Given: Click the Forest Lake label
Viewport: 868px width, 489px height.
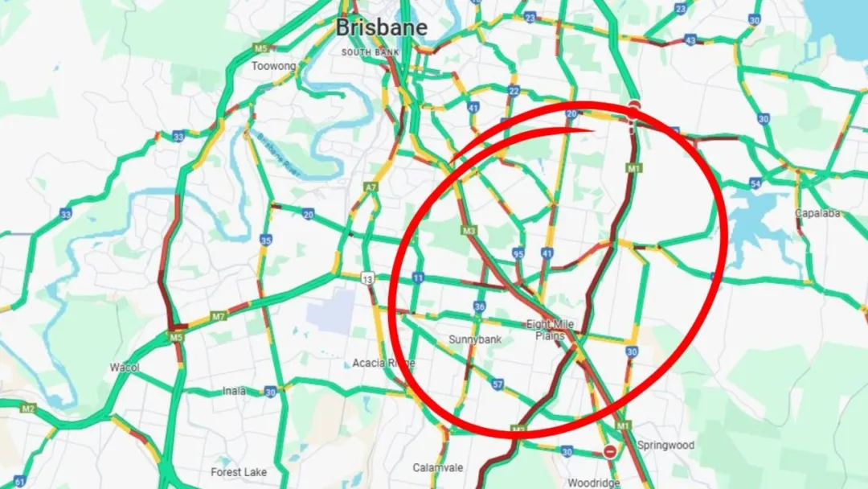Looking at the screenshot, I should click(x=239, y=472).
